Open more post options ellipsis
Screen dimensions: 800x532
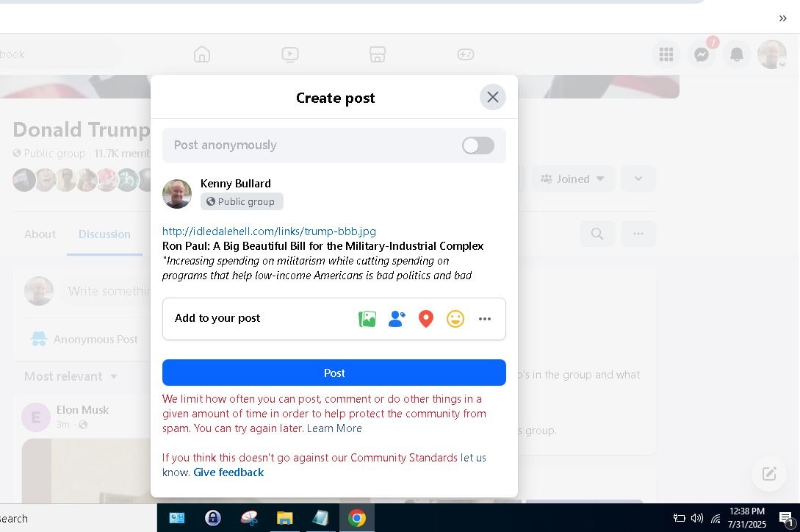[485, 319]
